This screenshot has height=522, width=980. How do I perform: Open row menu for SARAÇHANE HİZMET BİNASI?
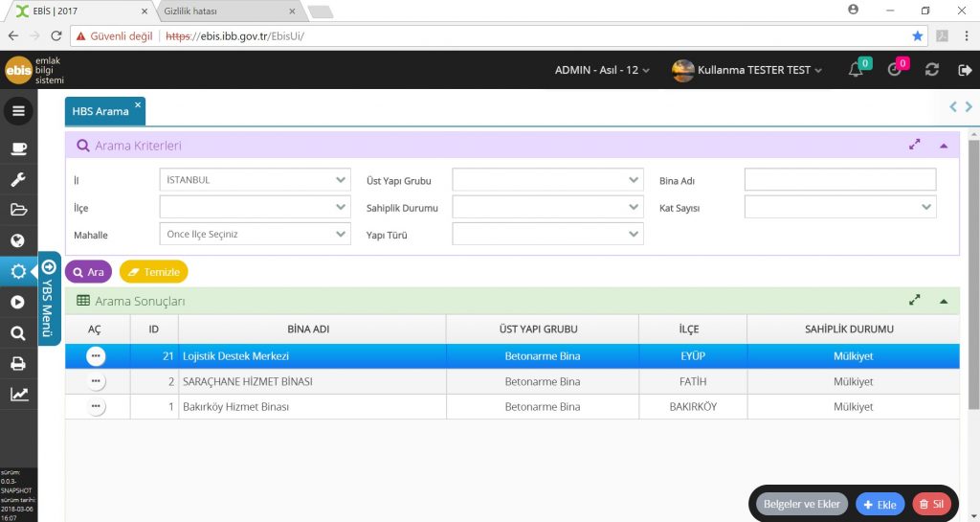click(96, 381)
